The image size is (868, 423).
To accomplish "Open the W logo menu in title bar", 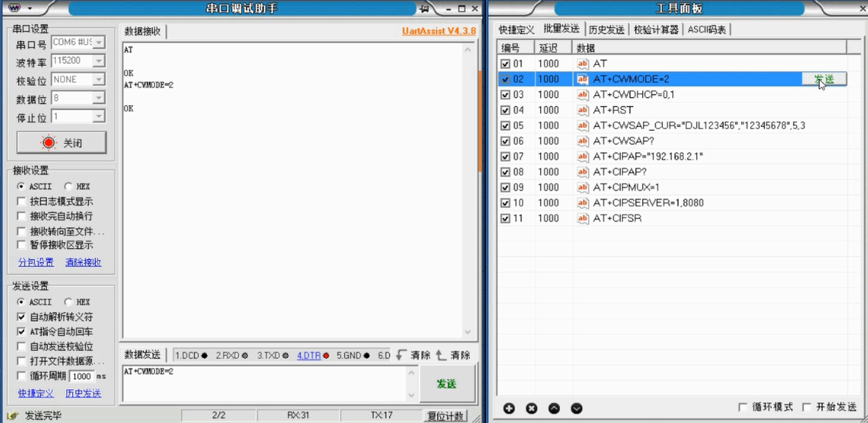I will 15,9.
